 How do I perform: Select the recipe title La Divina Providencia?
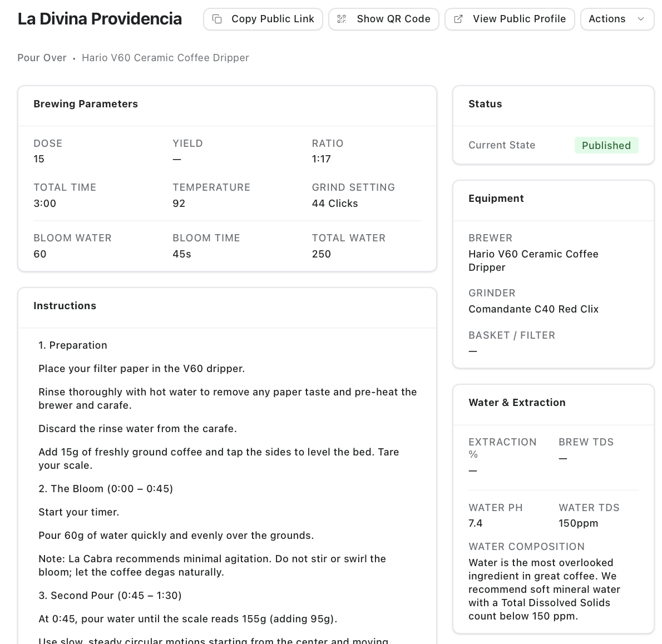pos(100,18)
